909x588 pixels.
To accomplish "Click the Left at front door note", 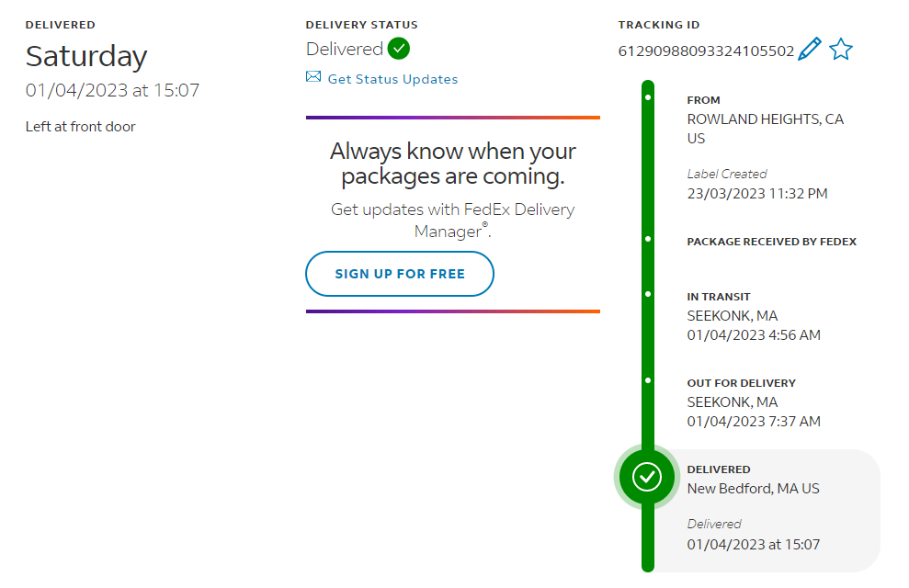I will 80,127.
